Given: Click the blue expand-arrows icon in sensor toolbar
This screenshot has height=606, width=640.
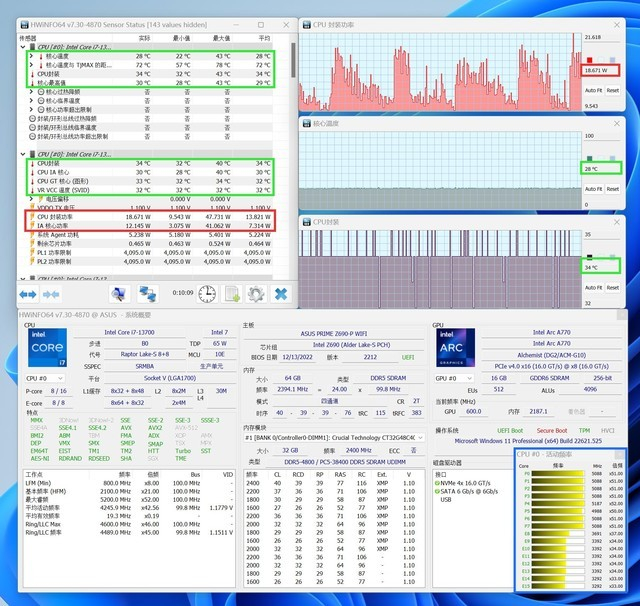Looking at the screenshot, I should point(28,294).
